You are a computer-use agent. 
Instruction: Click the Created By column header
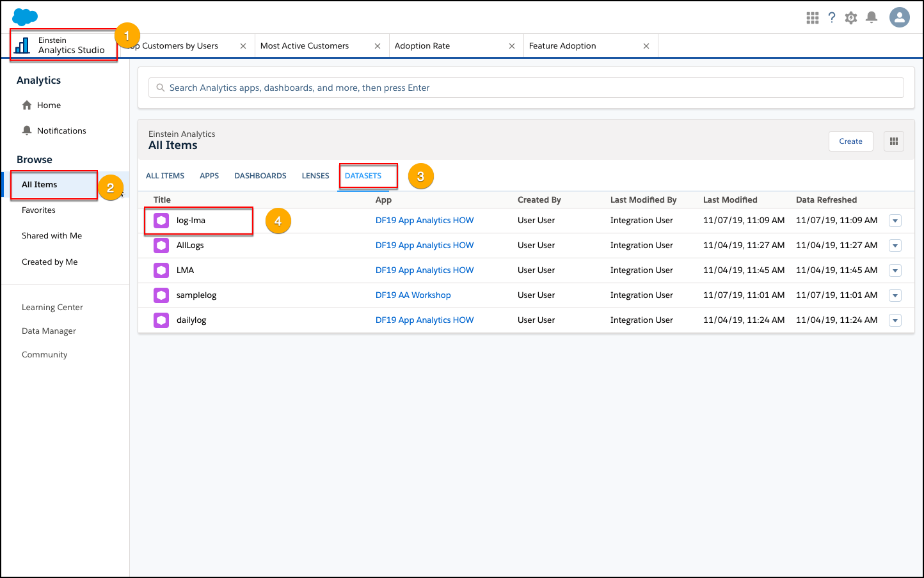539,200
